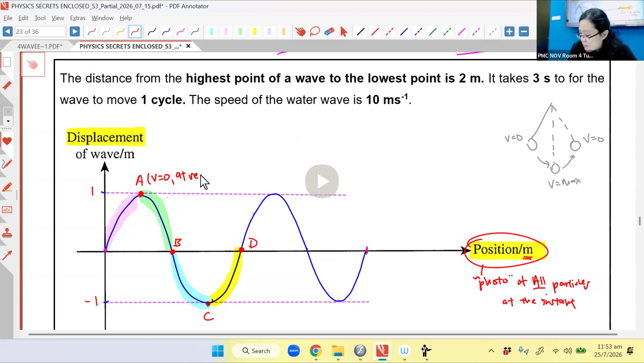Open the View menu

[x=58, y=18]
